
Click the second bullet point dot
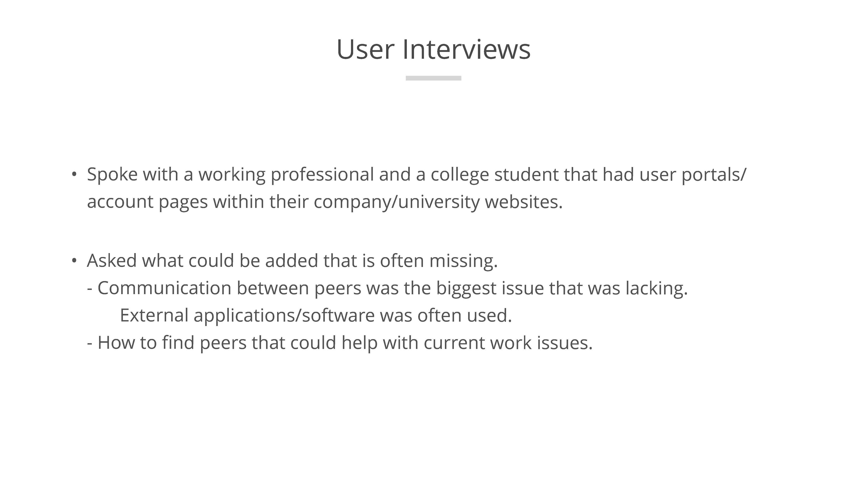[74, 260]
